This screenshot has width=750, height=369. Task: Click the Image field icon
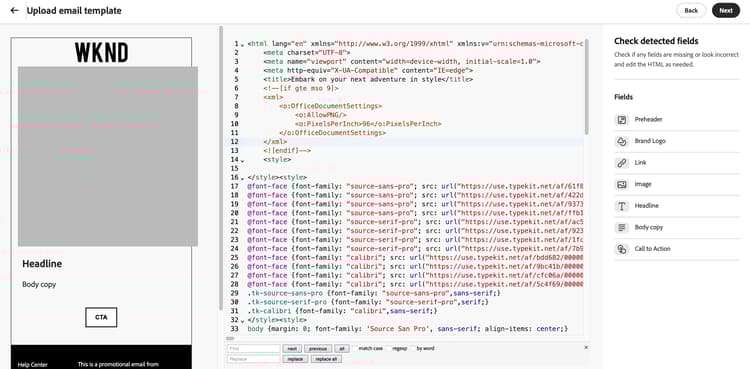coord(621,184)
